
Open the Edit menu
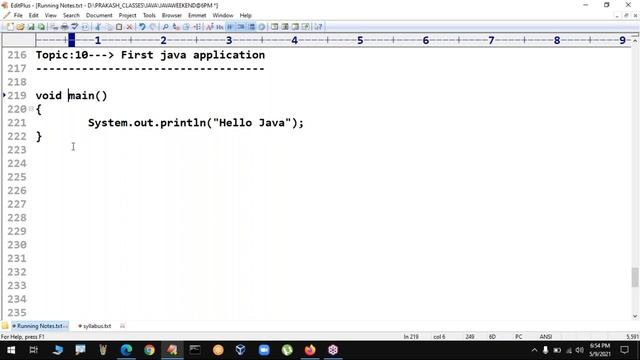[x=33, y=15]
